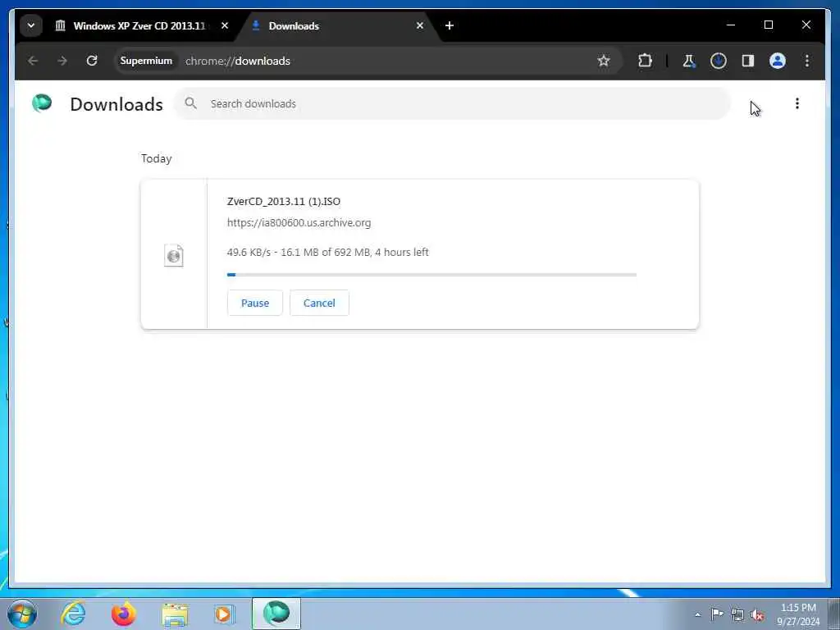This screenshot has height=630, width=840.
Task: Bookmark this page with the star icon
Action: click(x=604, y=61)
